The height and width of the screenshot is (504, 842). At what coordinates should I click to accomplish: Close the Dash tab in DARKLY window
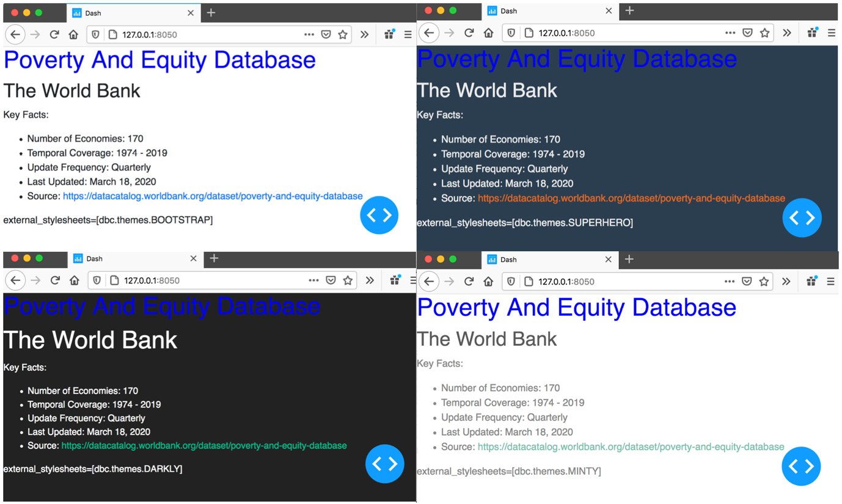193,259
